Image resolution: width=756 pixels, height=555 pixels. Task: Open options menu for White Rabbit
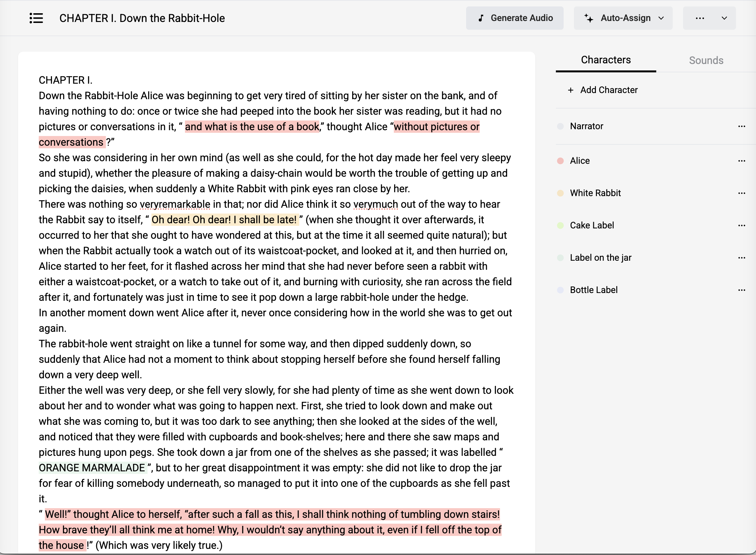point(742,193)
